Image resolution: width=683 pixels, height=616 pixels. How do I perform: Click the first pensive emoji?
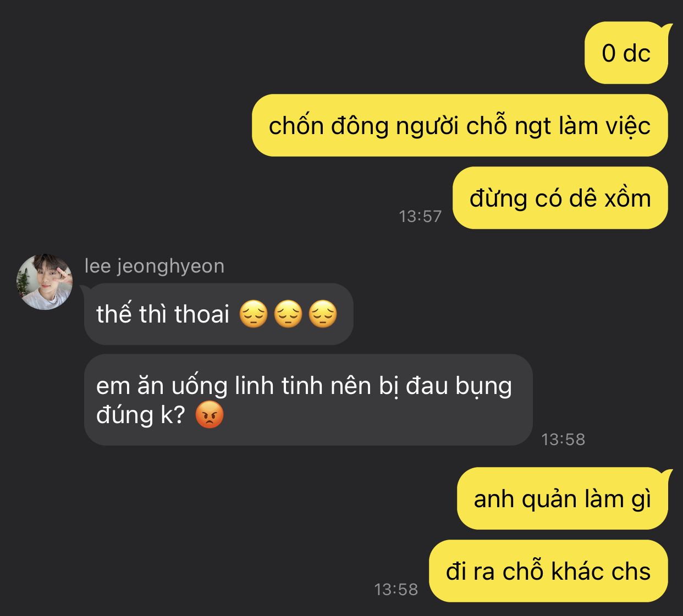(x=254, y=315)
